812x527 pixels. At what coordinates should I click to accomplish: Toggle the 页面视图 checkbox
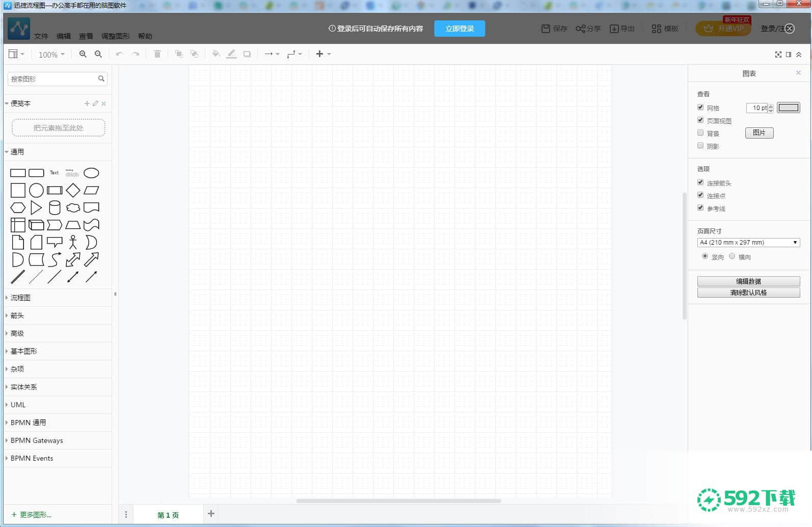click(x=700, y=120)
